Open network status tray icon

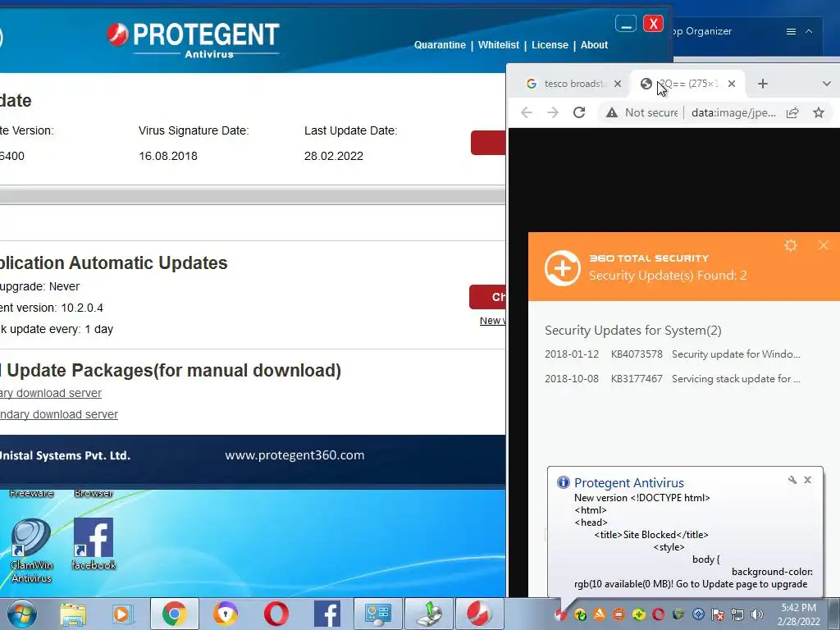pos(737,614)
